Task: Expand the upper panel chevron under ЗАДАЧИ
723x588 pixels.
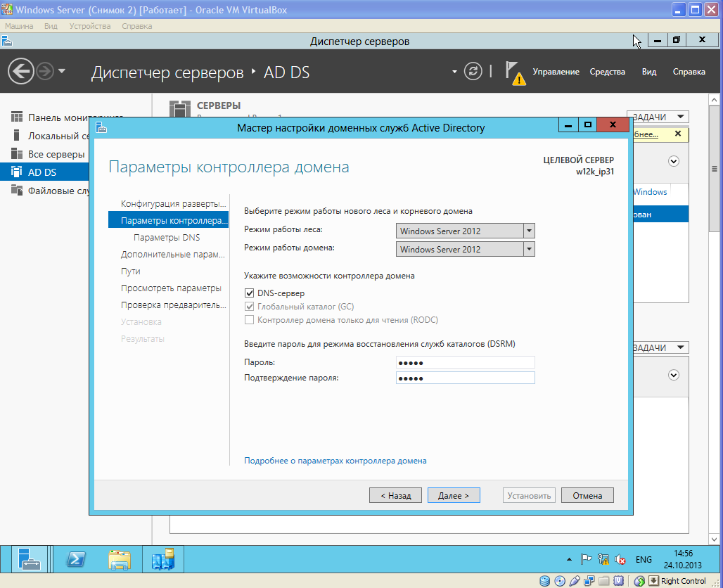Action: (673, 161)
